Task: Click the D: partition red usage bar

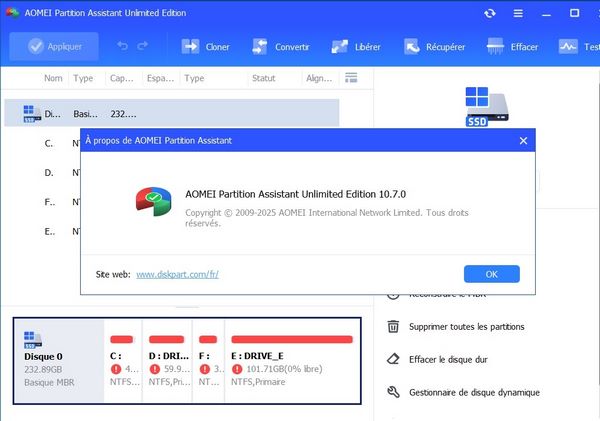Action: pyautogui.click(x=166, y=339)
